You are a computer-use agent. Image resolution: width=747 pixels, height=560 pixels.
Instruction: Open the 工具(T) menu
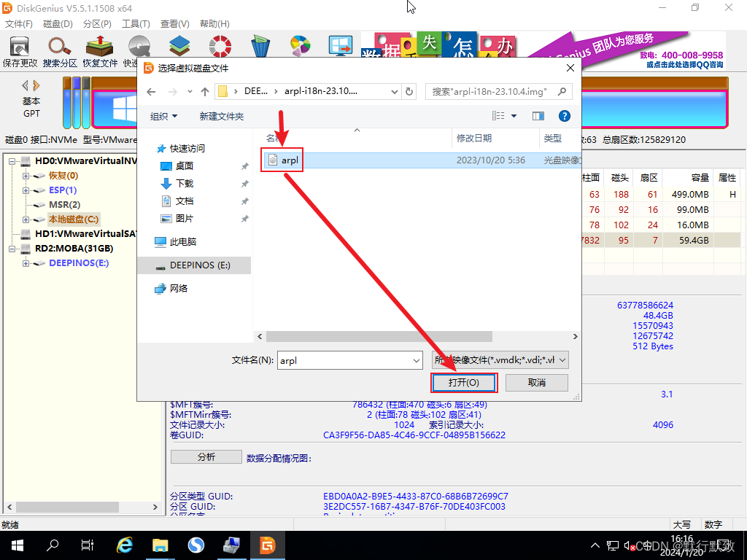(x=136, y=24)
